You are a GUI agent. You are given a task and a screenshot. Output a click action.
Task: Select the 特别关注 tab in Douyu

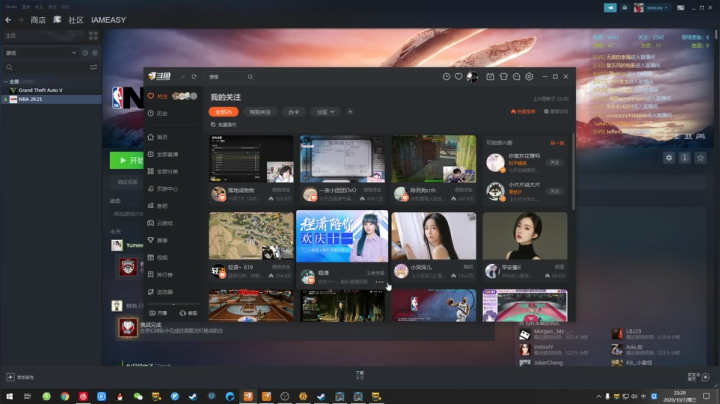(260, 112)
